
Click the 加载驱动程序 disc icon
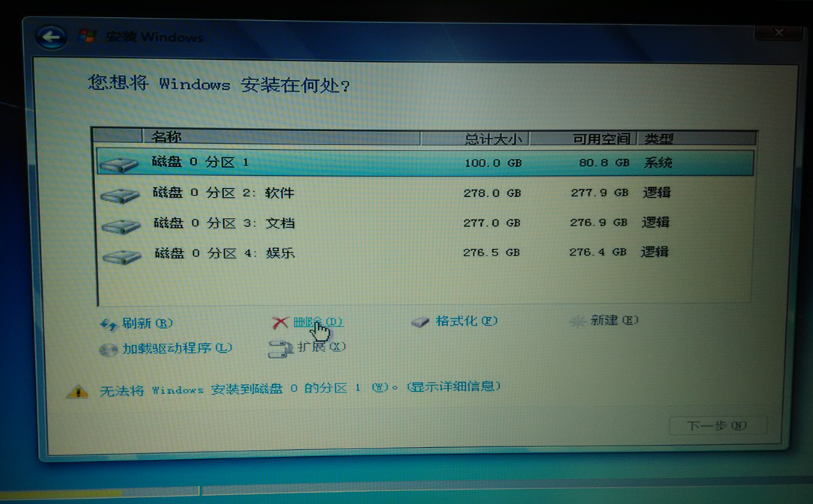pos(109,350)
